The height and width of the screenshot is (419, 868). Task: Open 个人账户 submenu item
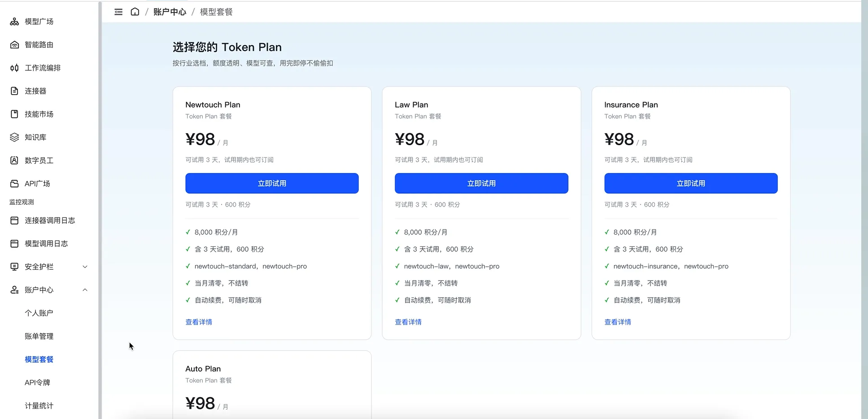coord(39,313)
